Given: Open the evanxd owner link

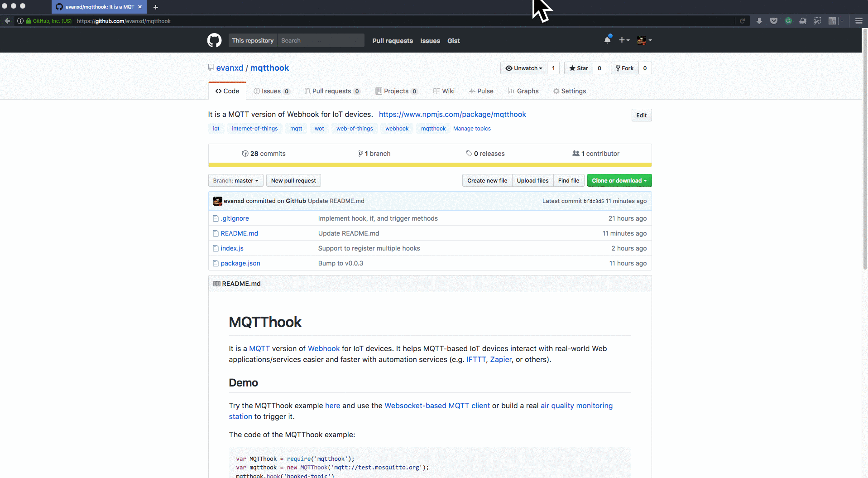Looking at the screenshot, I should (x=230, y=68).
